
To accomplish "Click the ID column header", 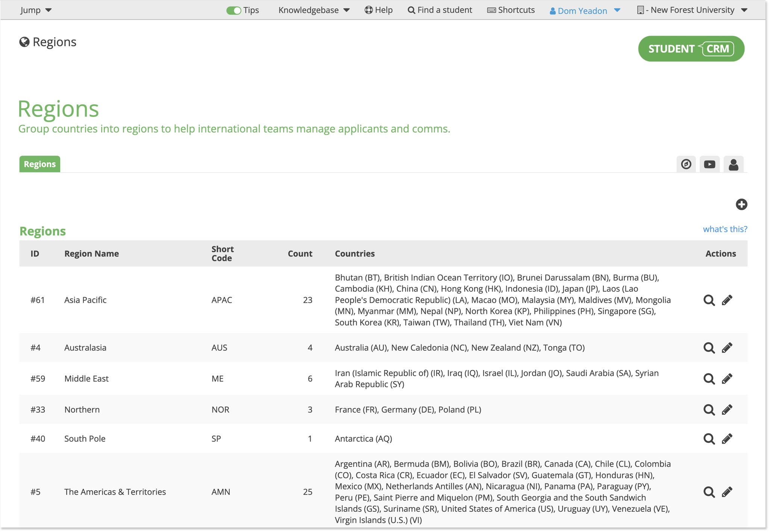I will pos(35,254).
